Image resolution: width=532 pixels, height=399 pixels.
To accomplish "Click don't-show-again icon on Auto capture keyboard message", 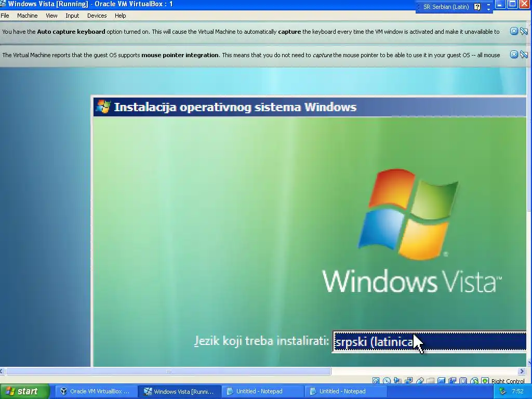I will 524,31.
